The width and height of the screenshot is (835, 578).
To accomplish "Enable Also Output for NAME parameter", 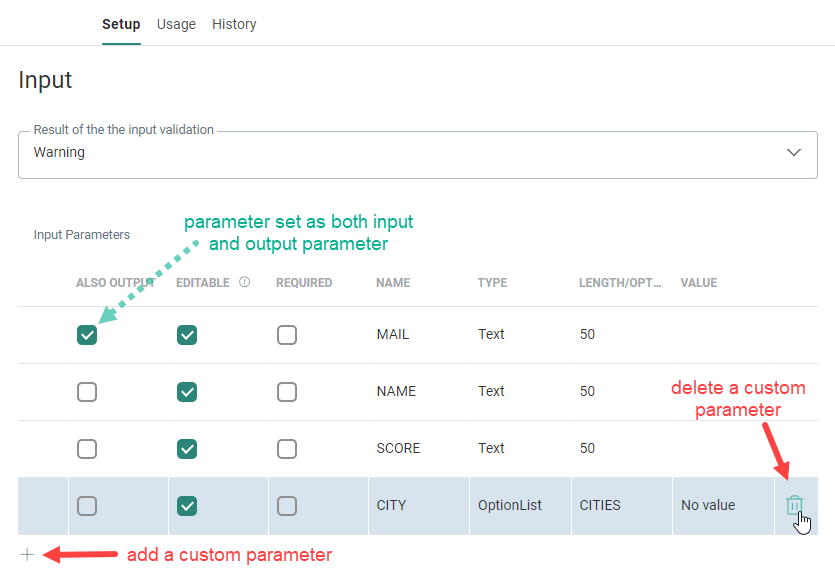I will (87, 392).
